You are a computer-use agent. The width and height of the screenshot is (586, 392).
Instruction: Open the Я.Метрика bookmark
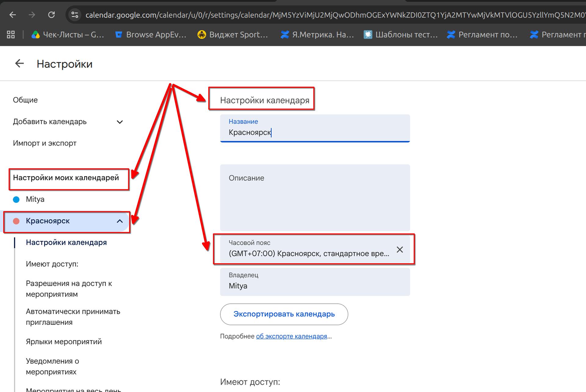point(317,35)
